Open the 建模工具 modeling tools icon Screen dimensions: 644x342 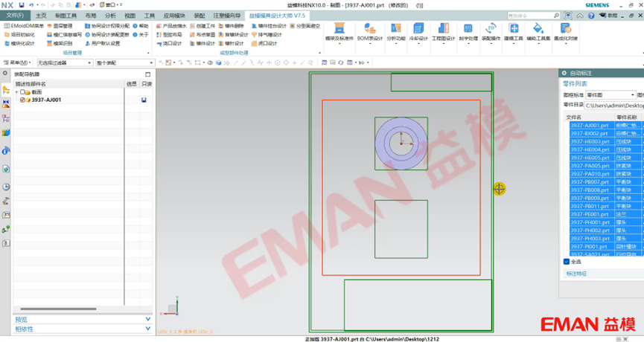pyautogui.click(x=513, y=31)
